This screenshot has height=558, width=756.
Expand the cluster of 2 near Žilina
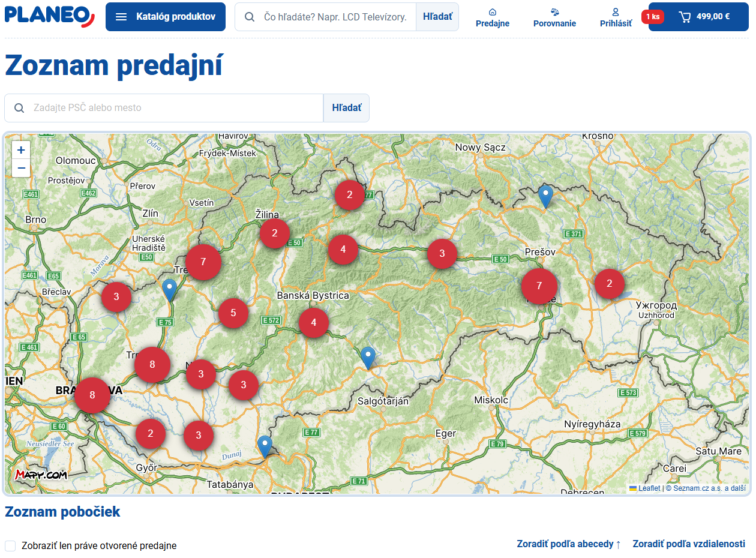click(275, 233)
